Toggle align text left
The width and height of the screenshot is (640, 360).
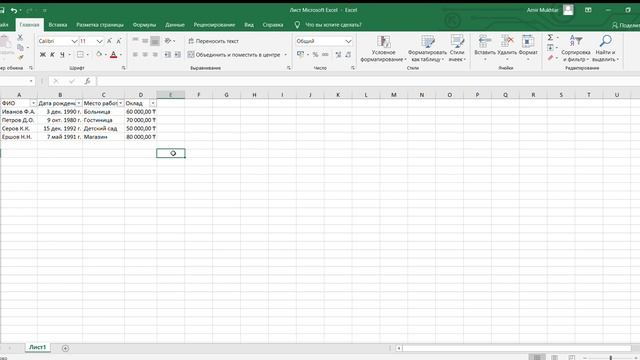[x=135, y=54]
